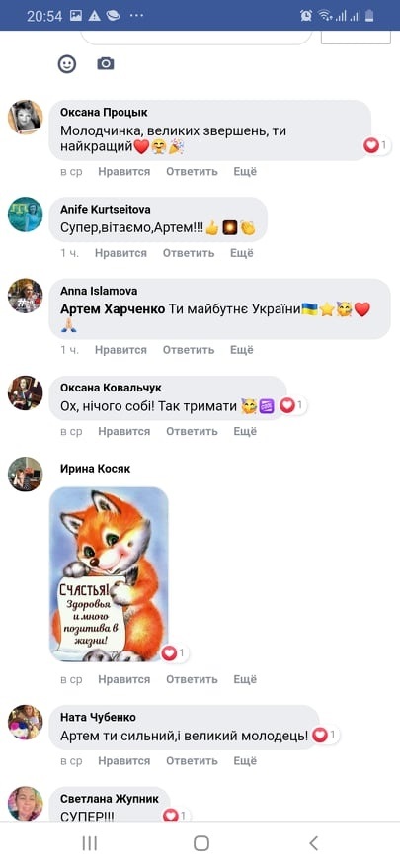Screen dimensions: 400x868
Task: Tap the Android back navigation arrow
Action: 313,843
